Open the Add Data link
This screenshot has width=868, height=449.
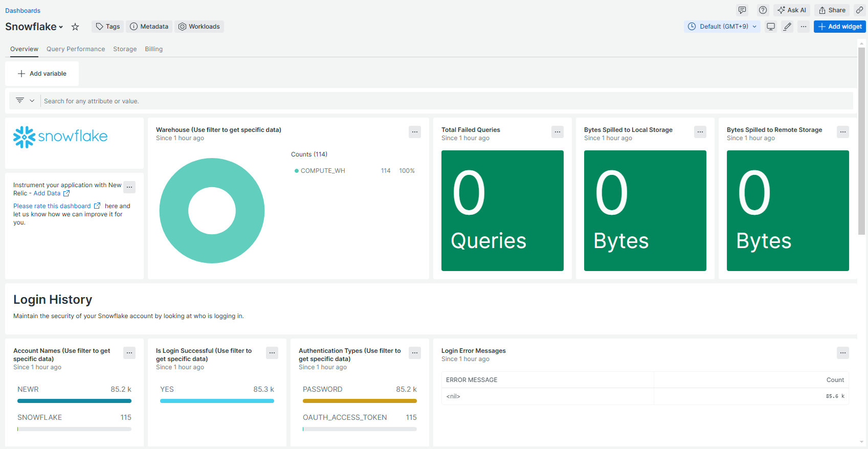[x=51, y=193]
